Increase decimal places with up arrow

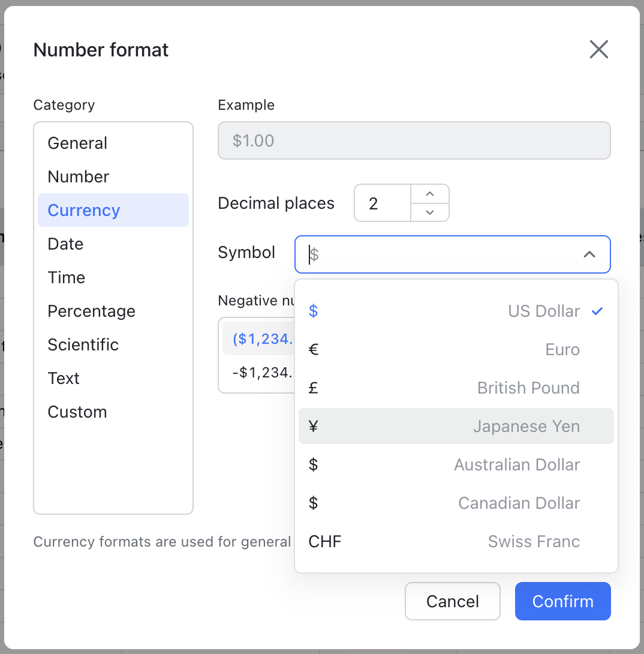(x=429, y=194)
